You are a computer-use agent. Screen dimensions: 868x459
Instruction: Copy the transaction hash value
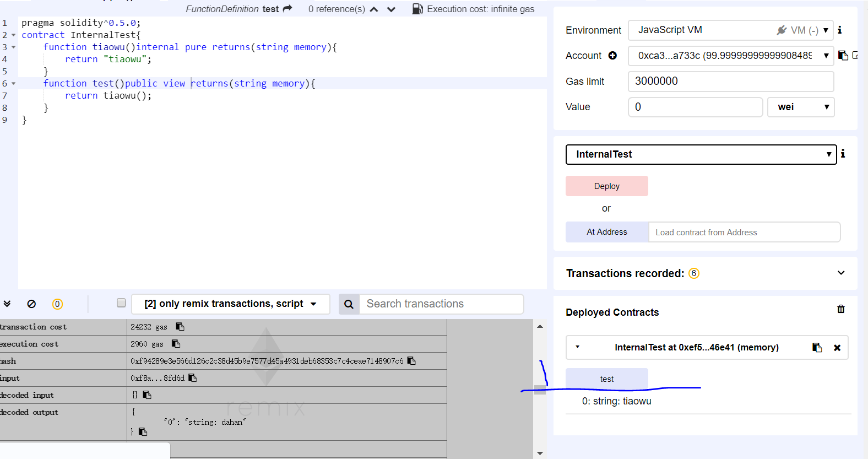pyautogui.click(x=411, y=361)
